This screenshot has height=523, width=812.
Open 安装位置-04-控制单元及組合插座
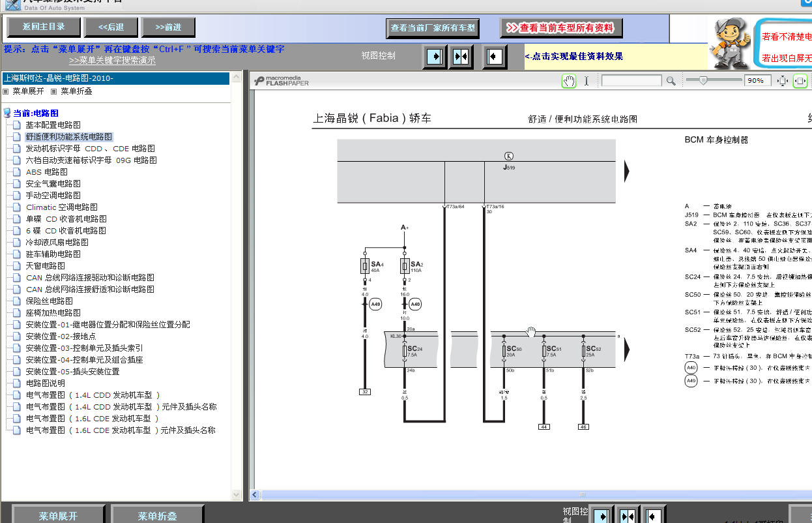click(85, 360)
